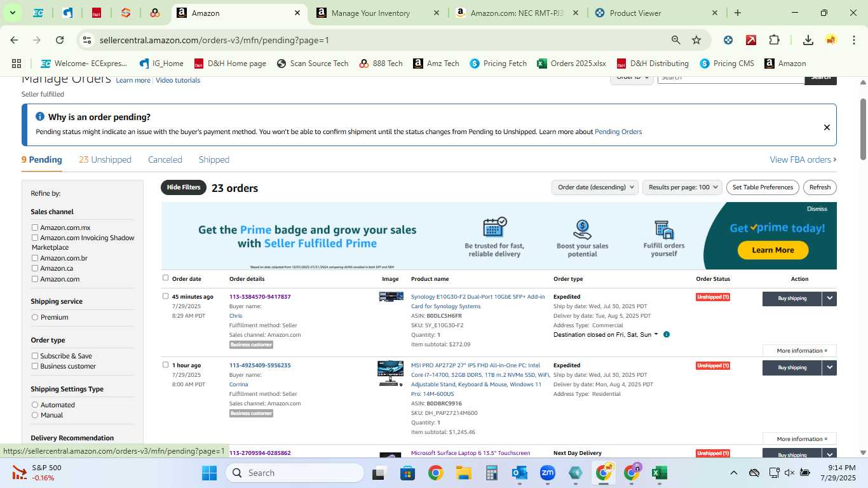The width and height of the screenshot is (868, 488).
Task: Click the Synology card product thumbnail
Action: click(x=391, y=297)
